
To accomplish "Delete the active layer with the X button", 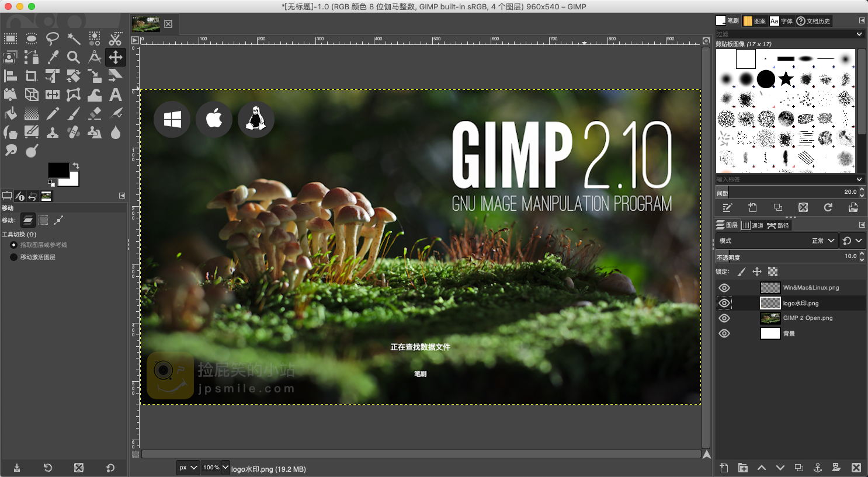I will [856, 468].
